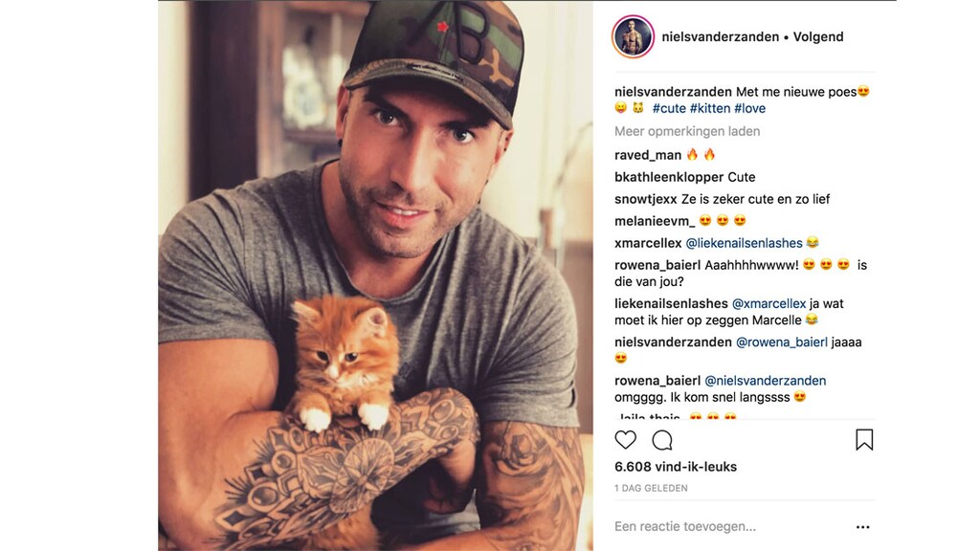Image resolution: width=980 pixels, height=551 pixels.
Task: Open the 1 dag geleden timestamp
Action: tap(651, 488)
